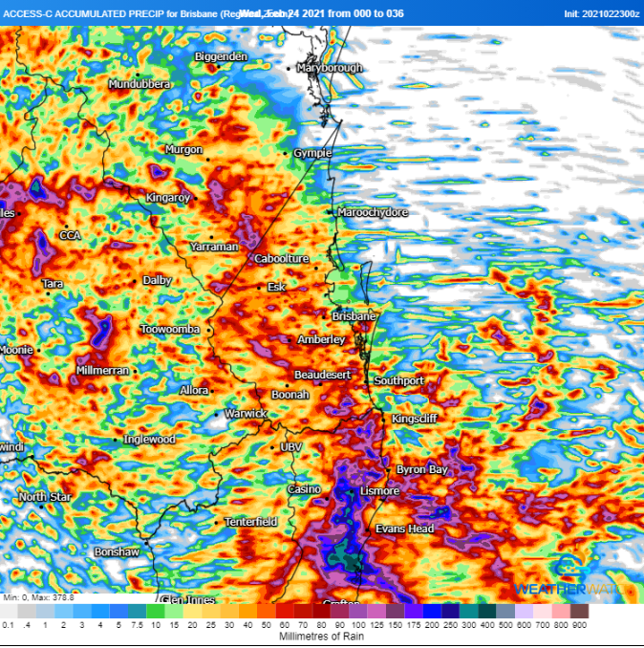Click the 7.5 legend value
Screen dimensions: 644x648
point(138,625)
